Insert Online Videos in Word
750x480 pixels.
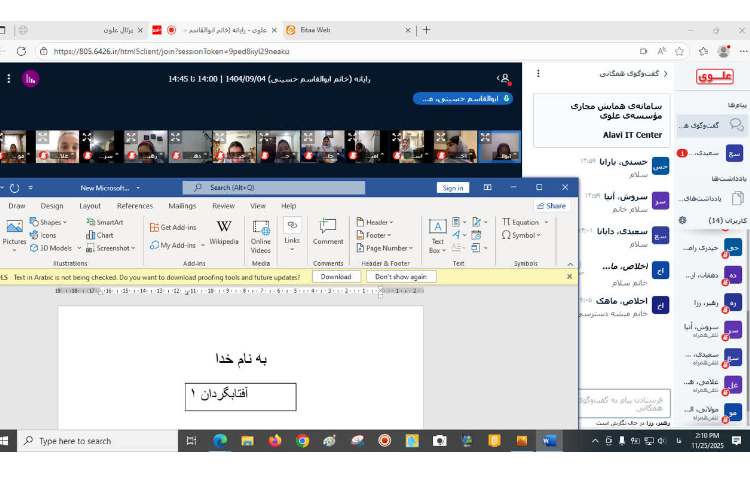(261, 237)
